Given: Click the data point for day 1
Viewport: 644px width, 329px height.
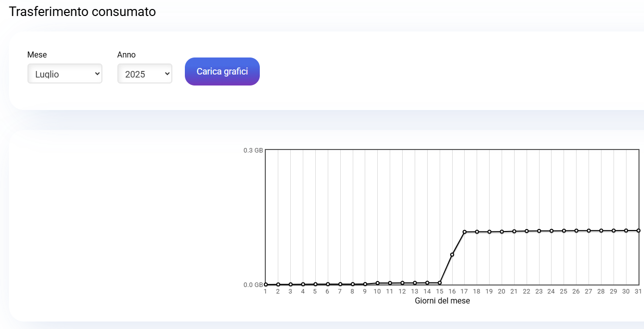Looking at the screenshot, I should point(266,284).
